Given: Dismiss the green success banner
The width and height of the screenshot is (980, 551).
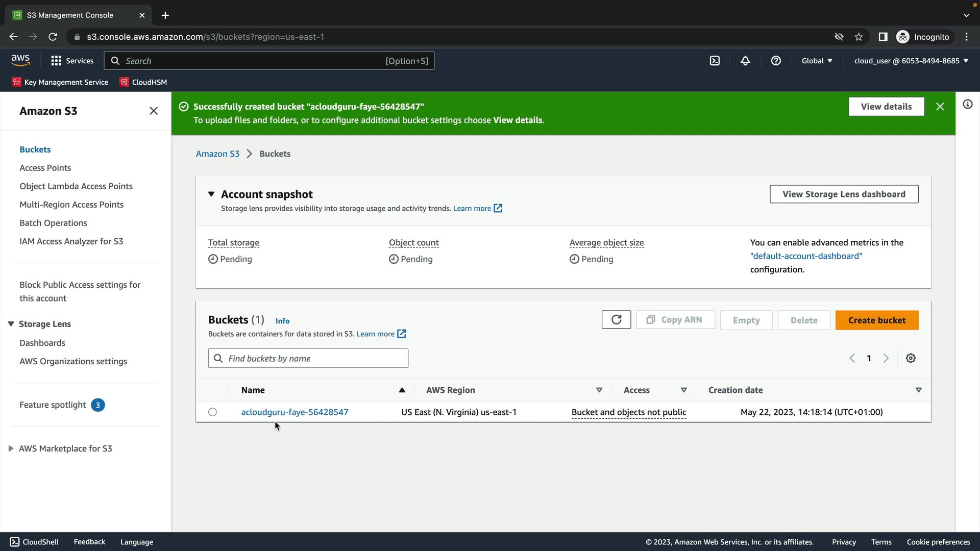Looking at the screenshot, I should [940, 107].
